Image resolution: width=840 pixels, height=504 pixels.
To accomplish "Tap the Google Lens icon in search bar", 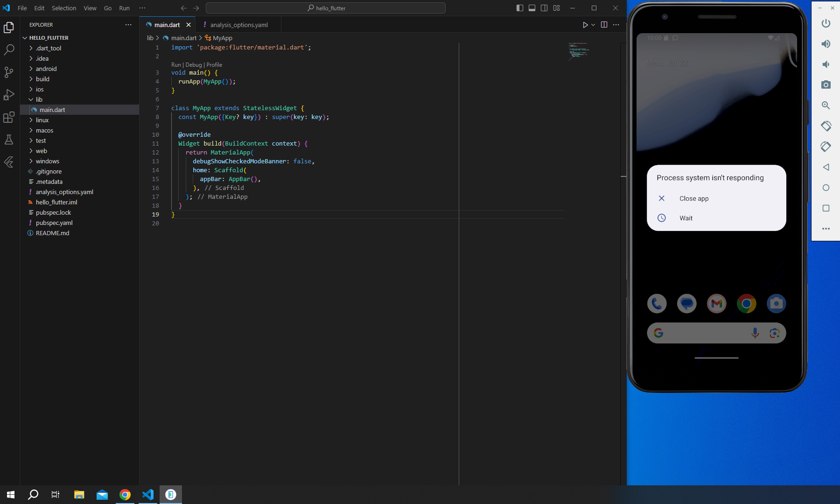I will [775, 333].
